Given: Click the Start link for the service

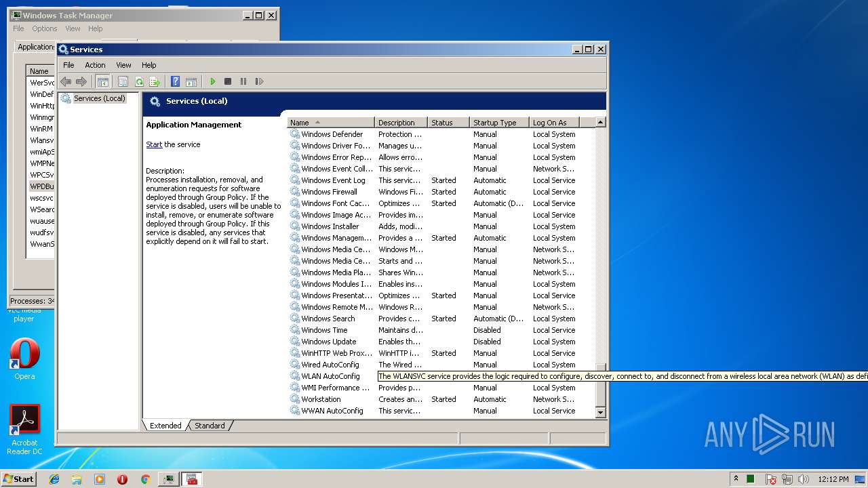Looking at the screenshot, I should (154, 144).
